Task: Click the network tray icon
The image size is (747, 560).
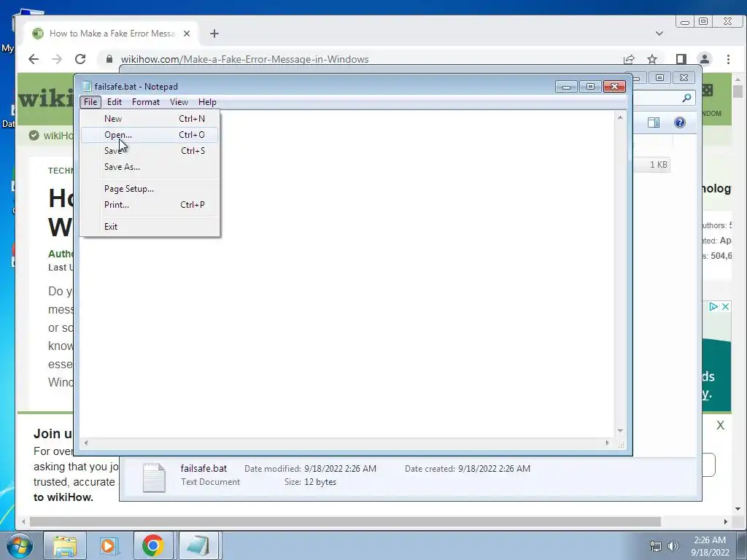Action: [656, 547]
